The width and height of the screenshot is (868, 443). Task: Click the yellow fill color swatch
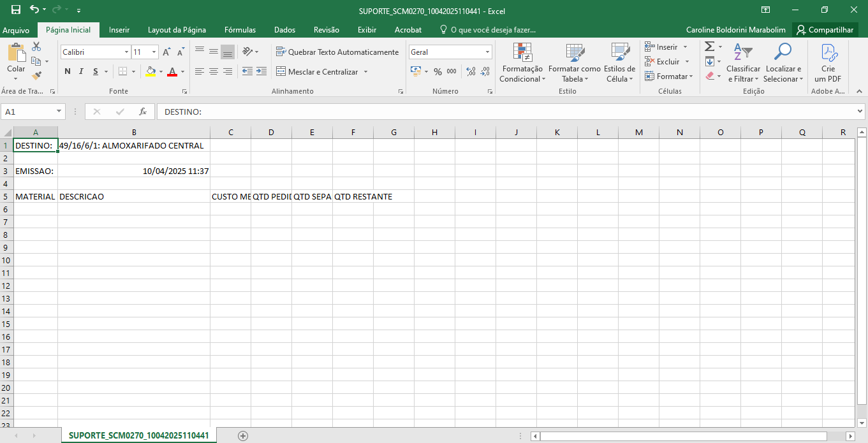151,71
